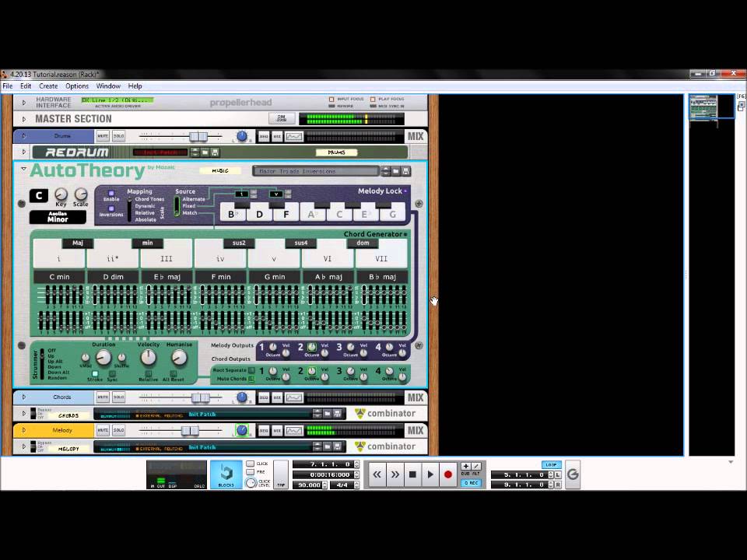Expand the Hardware Interface device
The image size is (747, 560).
click(24, 103)
